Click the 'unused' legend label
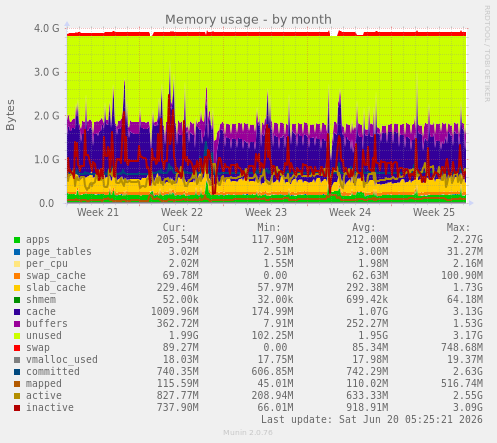This screenshot has height=443, width=497. [44, 336]
